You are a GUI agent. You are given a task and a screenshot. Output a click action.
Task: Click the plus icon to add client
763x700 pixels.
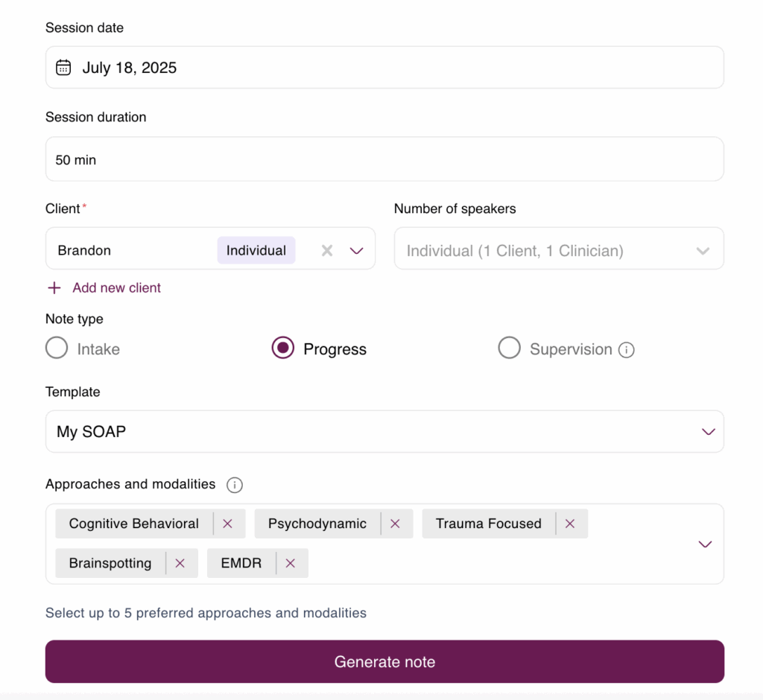point(54,288)
